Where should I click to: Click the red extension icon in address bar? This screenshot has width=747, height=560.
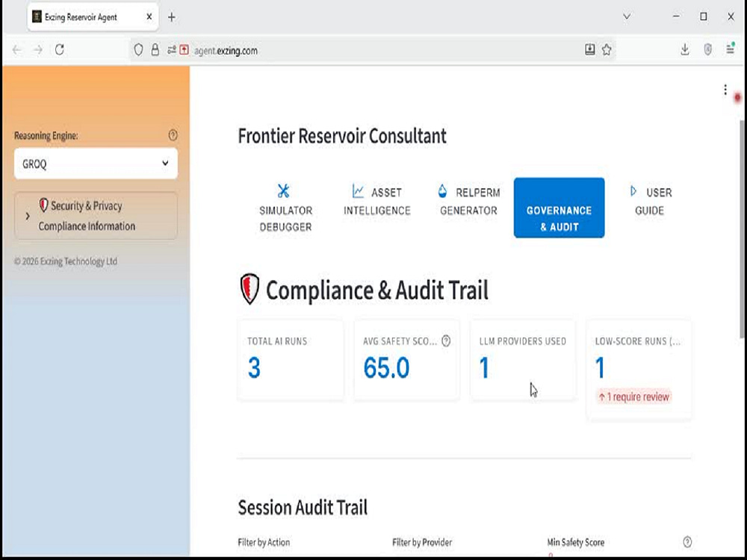[185, 50]
